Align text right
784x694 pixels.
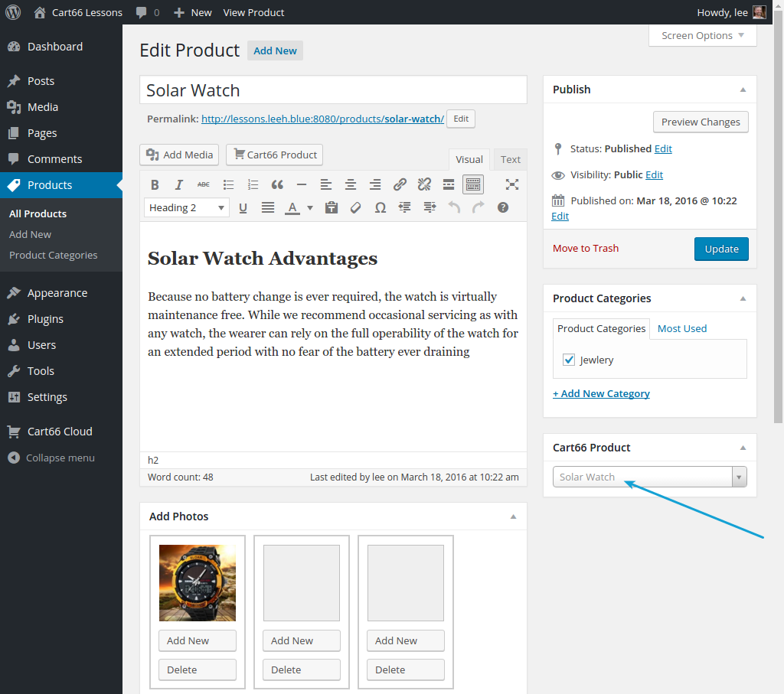pyautogui.click(x=374, y=185)
